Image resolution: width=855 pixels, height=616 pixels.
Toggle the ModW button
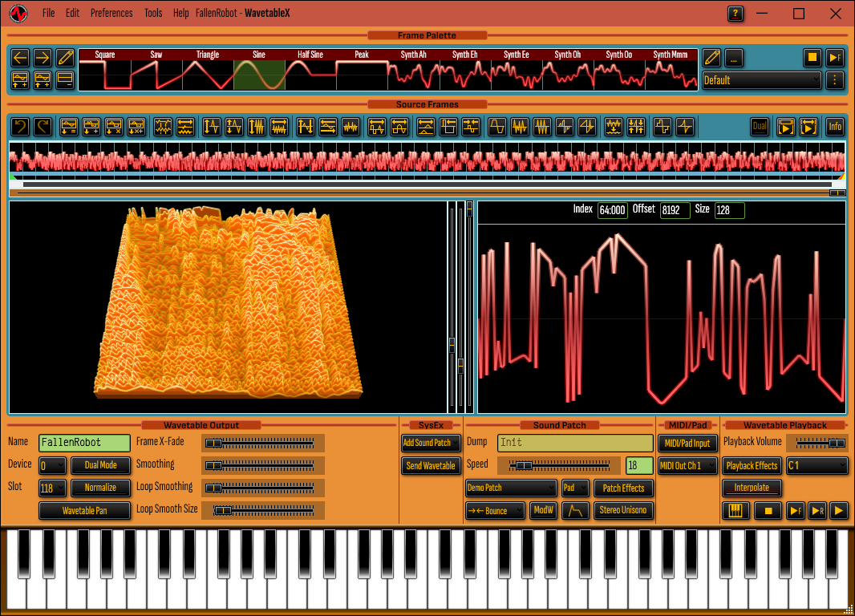pos(544,510)
